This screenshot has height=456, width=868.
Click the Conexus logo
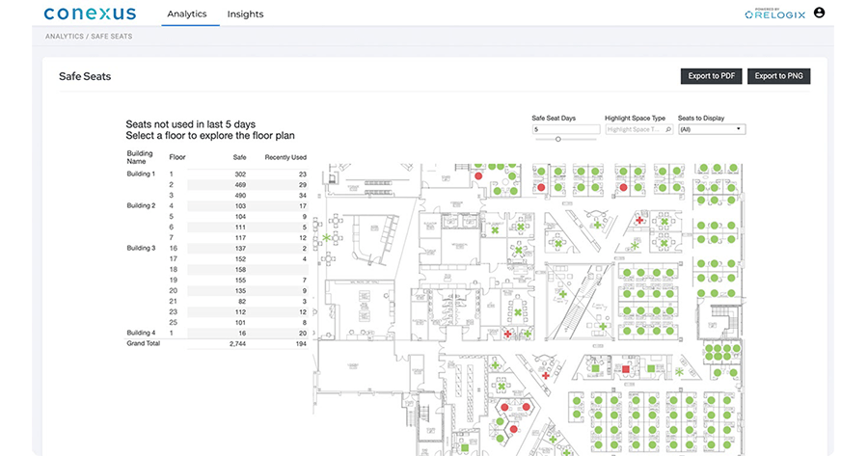pos(91,13)
